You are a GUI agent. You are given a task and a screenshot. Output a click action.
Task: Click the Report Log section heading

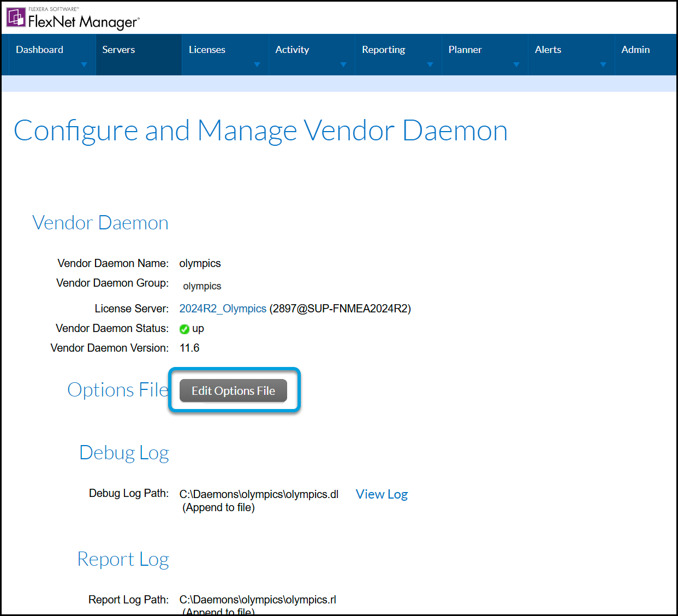coord(123,559)
